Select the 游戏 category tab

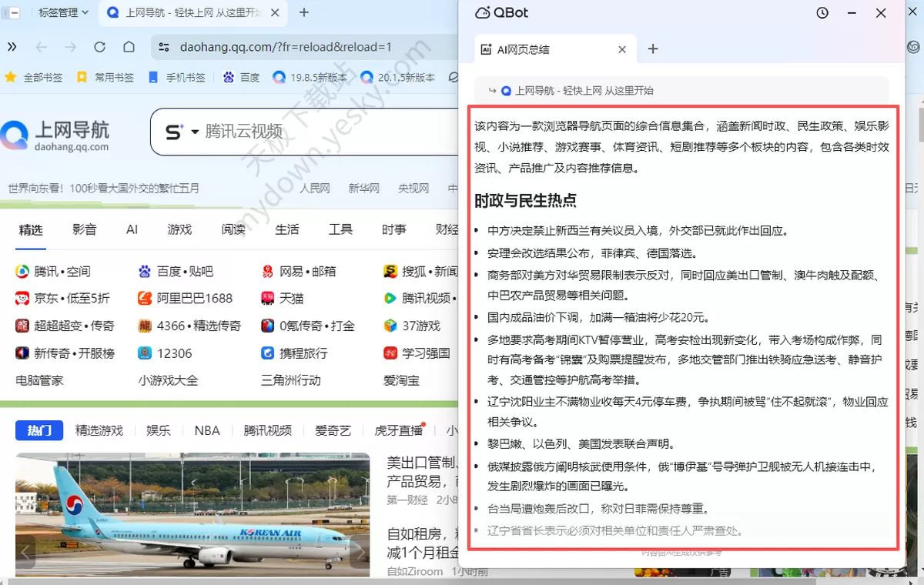tap(179, 229)
